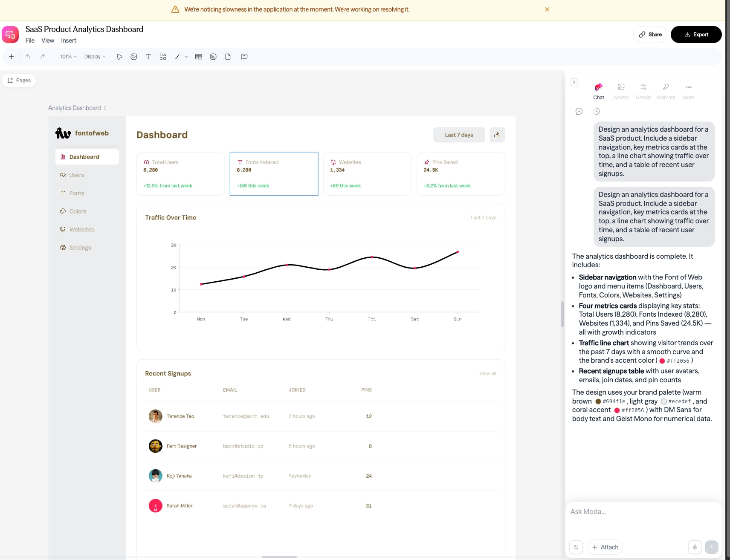Select the emoji sticker tool icon

pos(134,57)
